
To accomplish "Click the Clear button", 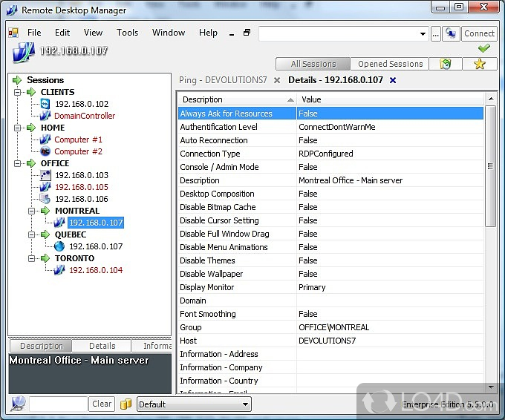I will click(x=102, y=404).
